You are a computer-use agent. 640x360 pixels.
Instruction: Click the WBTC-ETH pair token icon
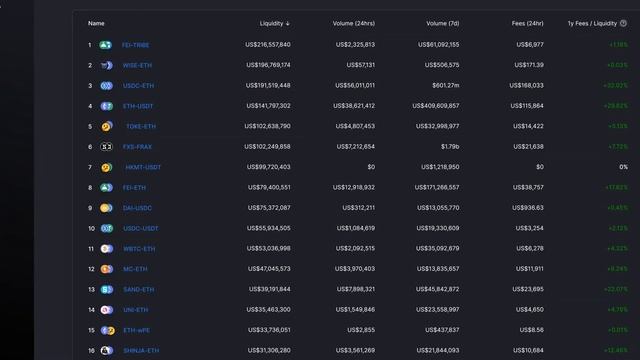(107, 249)
